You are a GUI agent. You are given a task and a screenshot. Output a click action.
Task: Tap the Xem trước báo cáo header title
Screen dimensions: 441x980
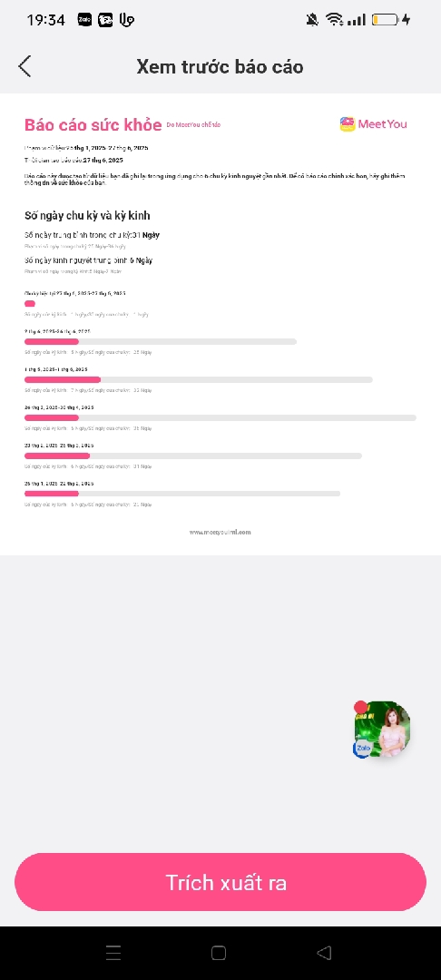click(220, 67)
